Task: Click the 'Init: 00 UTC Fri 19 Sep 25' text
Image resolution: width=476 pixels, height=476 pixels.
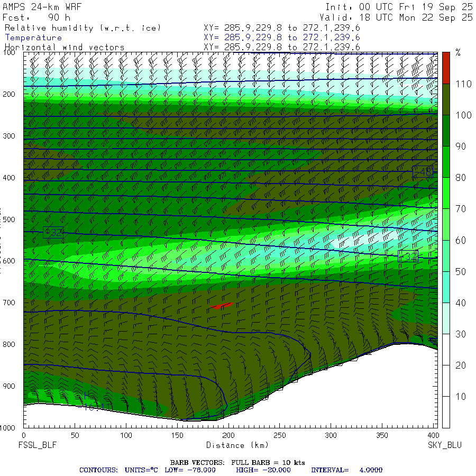Action: tap(399, 7)
